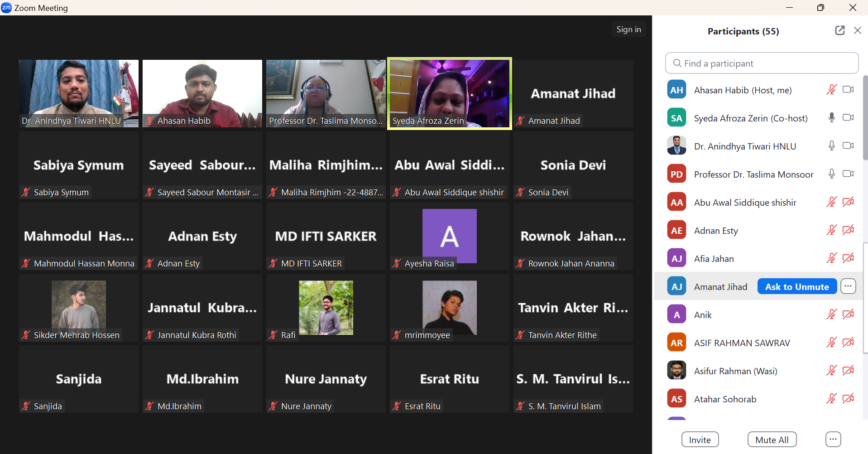Click Dr. Anindhya Tiwari's camera icon
This screenshot has height=454, width=868.
(848, 146)
